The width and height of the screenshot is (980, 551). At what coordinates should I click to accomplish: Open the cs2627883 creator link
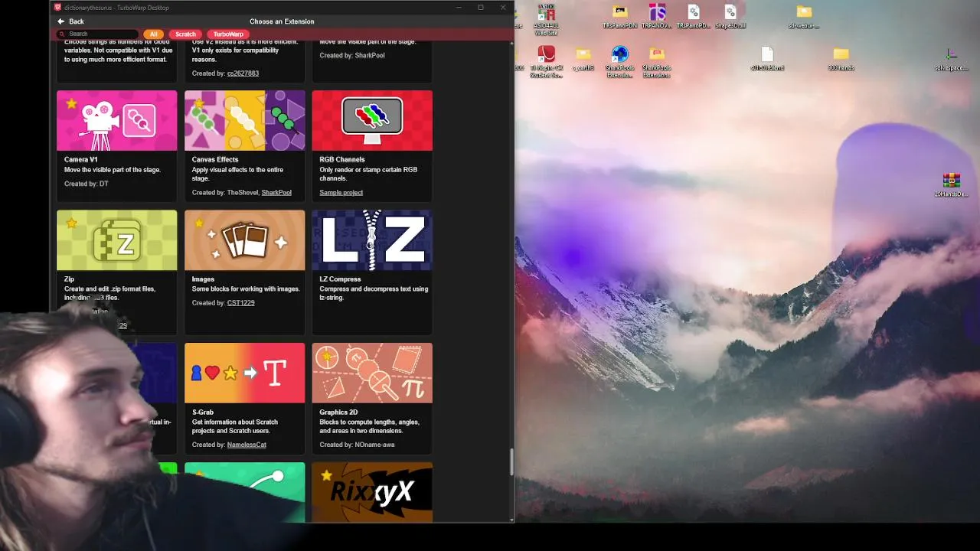[243, 73]
